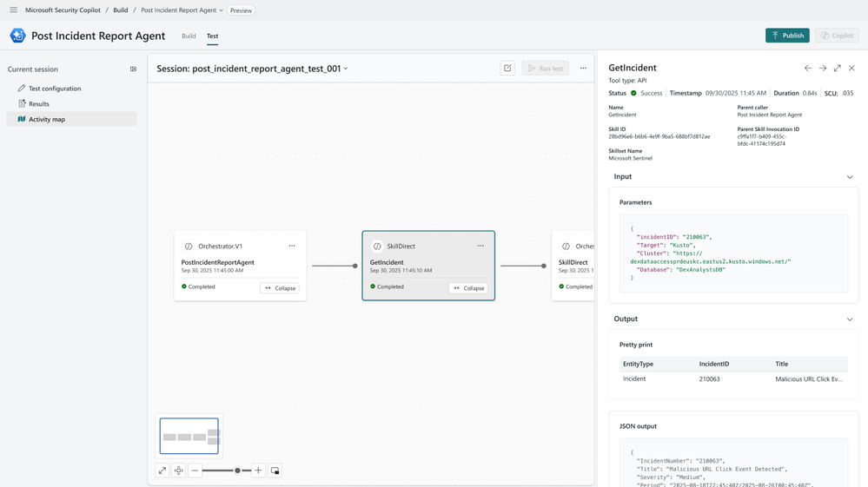
Task: Collapse the Output section chevron
Action: pos(850,319)
